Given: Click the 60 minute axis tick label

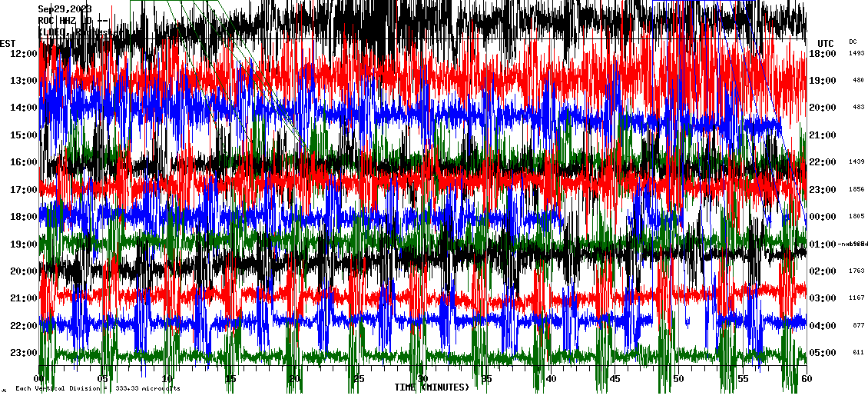Looking at the screenshot, I should tap(806, 379).
